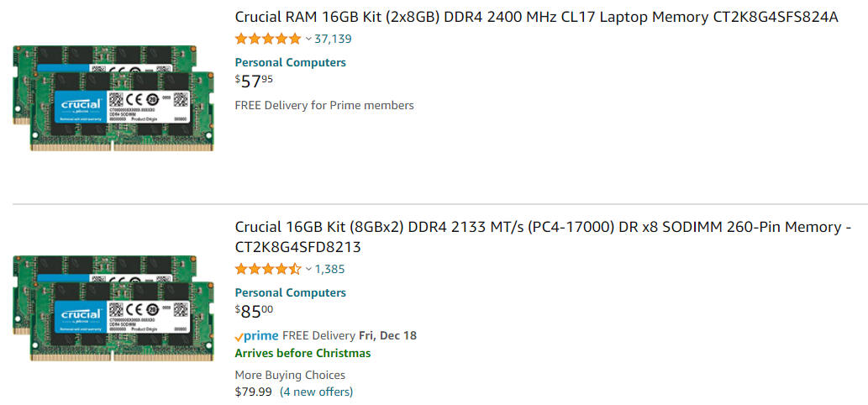The width and height of the screenshot is (868, 405).
Task: Select the $85.00 price
Action: 254,311
